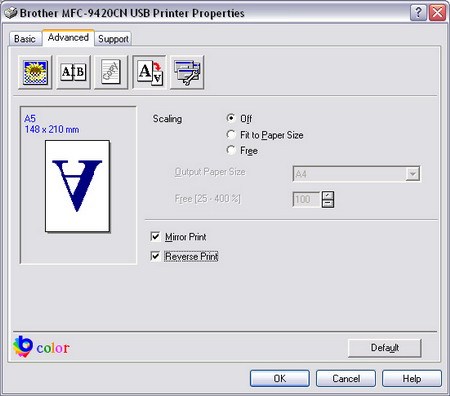This screenshot has height=396, width=450.
Task: Confirm with the OK button
Action: 280,379
